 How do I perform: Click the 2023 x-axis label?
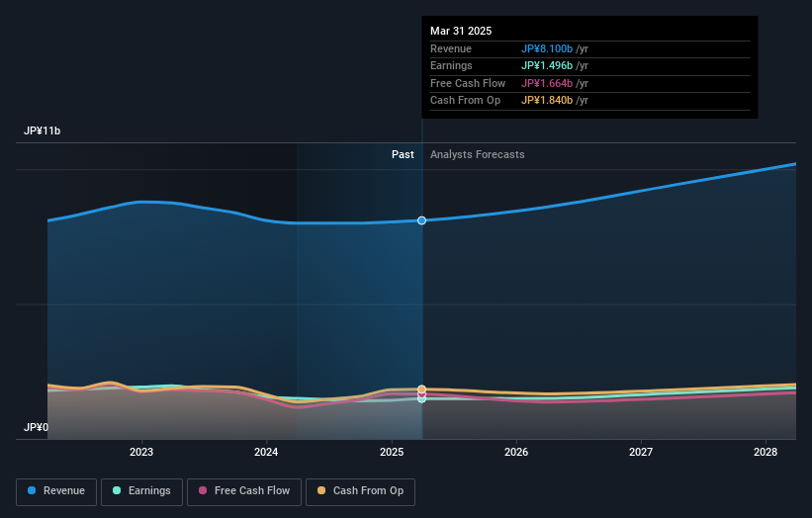coord(140,453)
